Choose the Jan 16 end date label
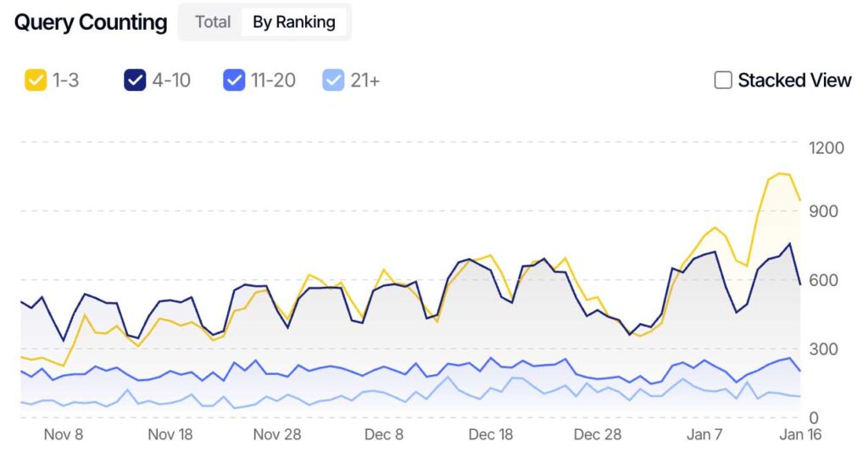 802,434
